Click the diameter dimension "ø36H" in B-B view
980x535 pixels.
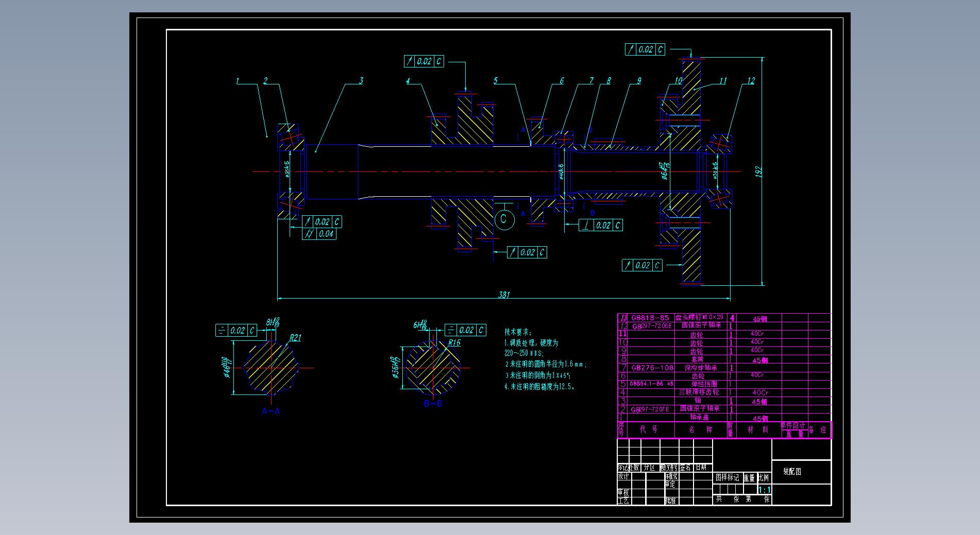pyautogui.click(x=395, y=368)
